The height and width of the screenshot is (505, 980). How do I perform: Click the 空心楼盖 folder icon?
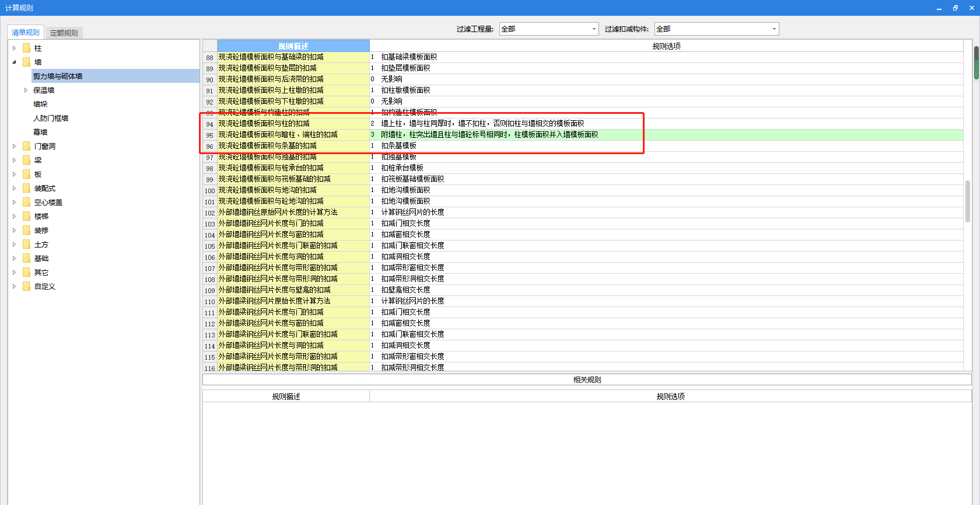[x=26, y=202]
